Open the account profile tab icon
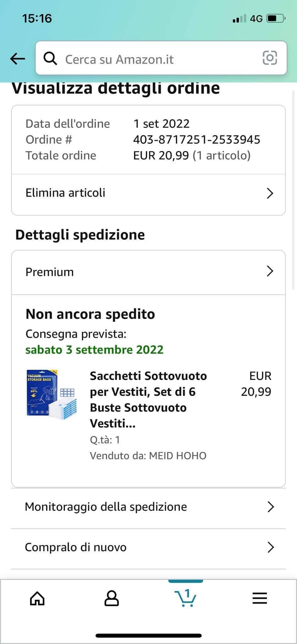 [x=111, y=598]
